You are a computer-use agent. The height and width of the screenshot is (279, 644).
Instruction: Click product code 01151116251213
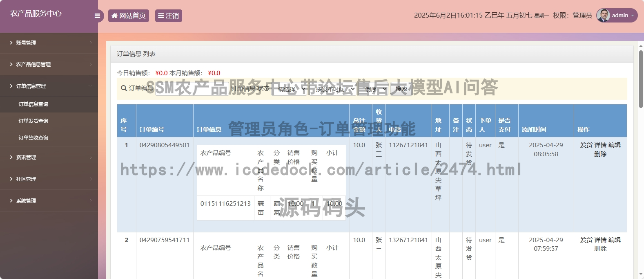[x=225, y=204]
